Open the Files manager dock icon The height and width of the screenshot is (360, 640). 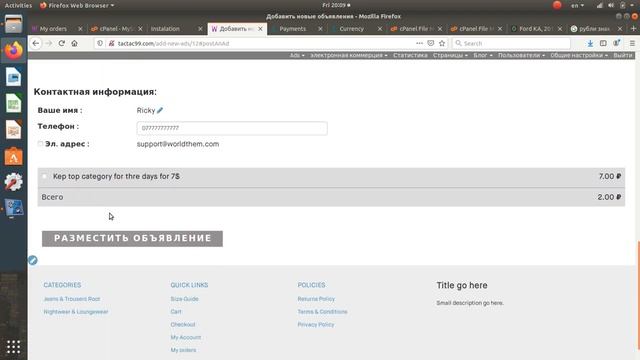pos(13,24)
